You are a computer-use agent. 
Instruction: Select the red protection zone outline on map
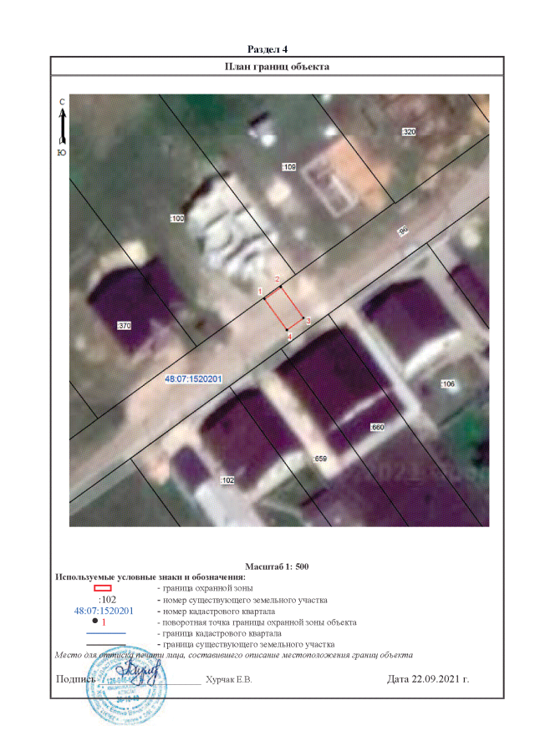click(x=284, y=308)
